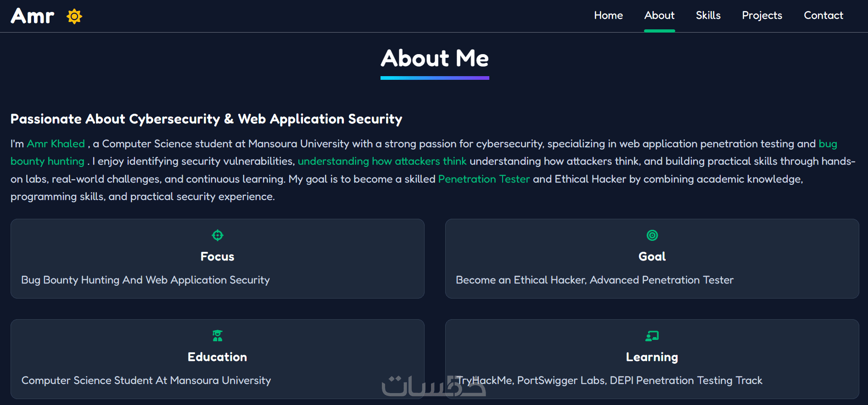Image resolution: width=868 pixels, height=405 pixels.
Task: Open the Home nav item
Action: pyautogui.click(x=608, y=15)
